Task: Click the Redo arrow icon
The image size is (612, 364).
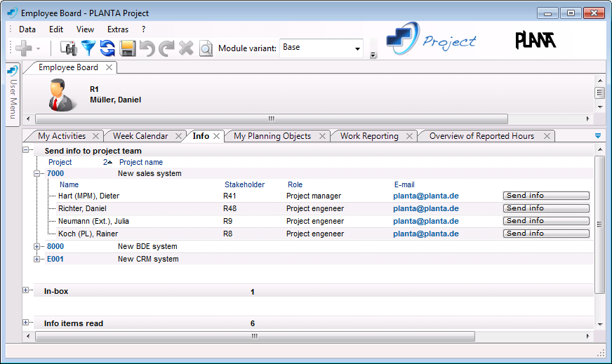Action: pyautogui.click(x=166, y=48)
